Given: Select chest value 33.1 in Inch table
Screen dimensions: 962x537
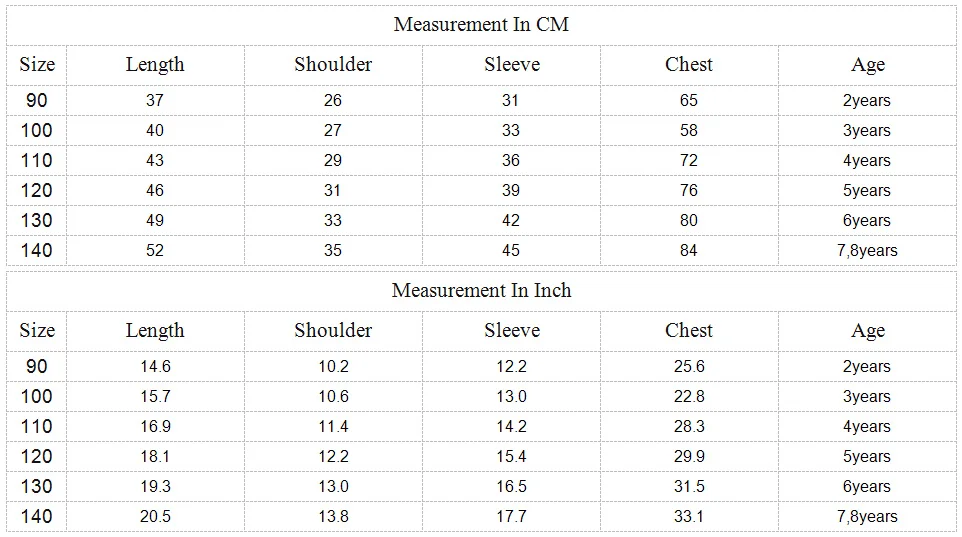Looking at the screenshot, I should coord(688,516).
